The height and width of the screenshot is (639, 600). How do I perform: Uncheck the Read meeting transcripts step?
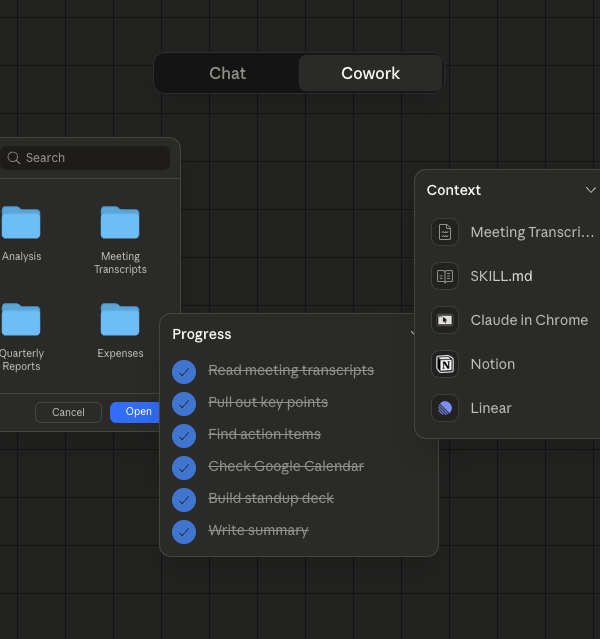point(184,371)
